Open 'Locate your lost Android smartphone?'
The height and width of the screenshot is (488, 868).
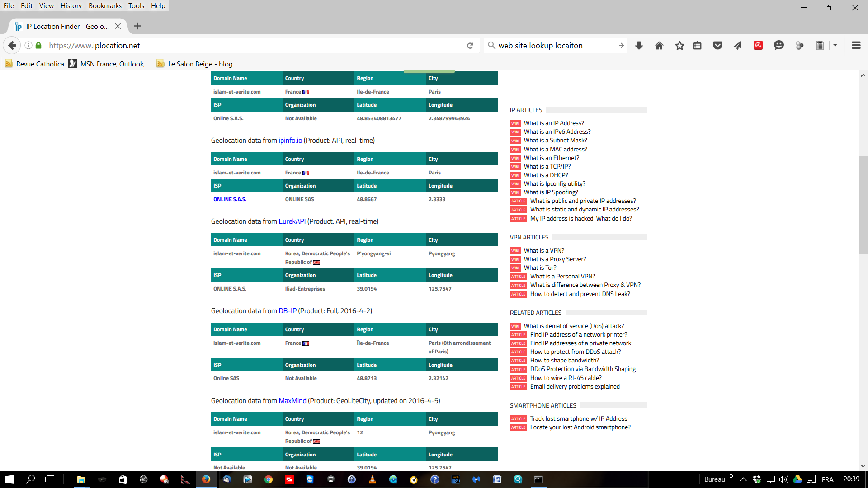coord(580,427)
